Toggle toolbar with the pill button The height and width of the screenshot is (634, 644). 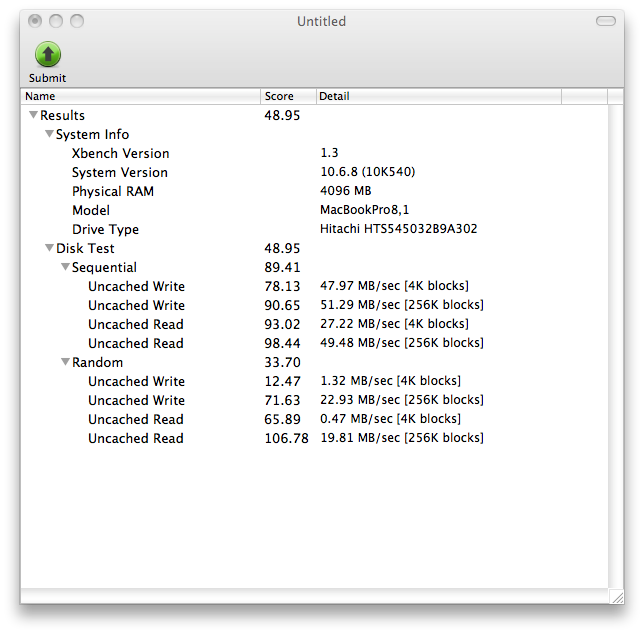pyautogui.click(x=606, y=21)
